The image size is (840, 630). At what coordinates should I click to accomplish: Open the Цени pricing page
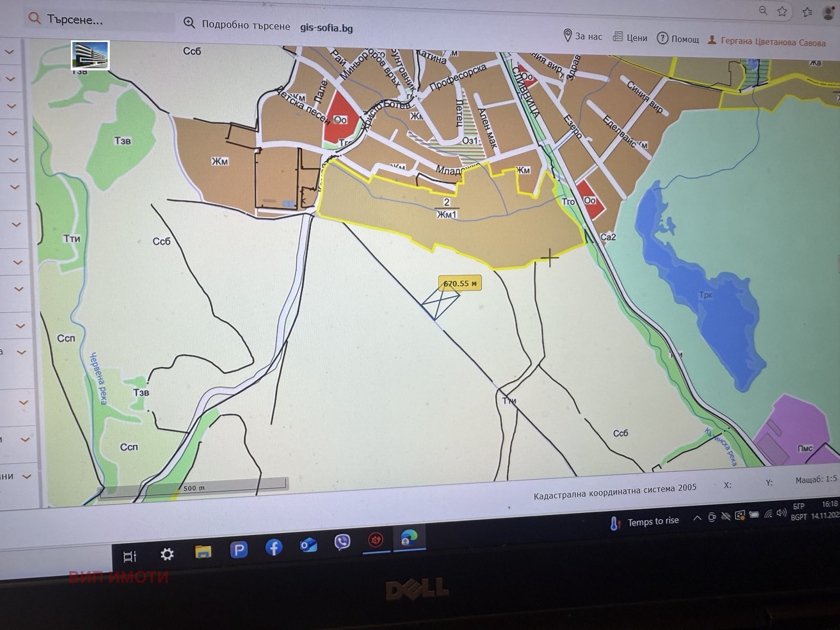click(630, 38)
